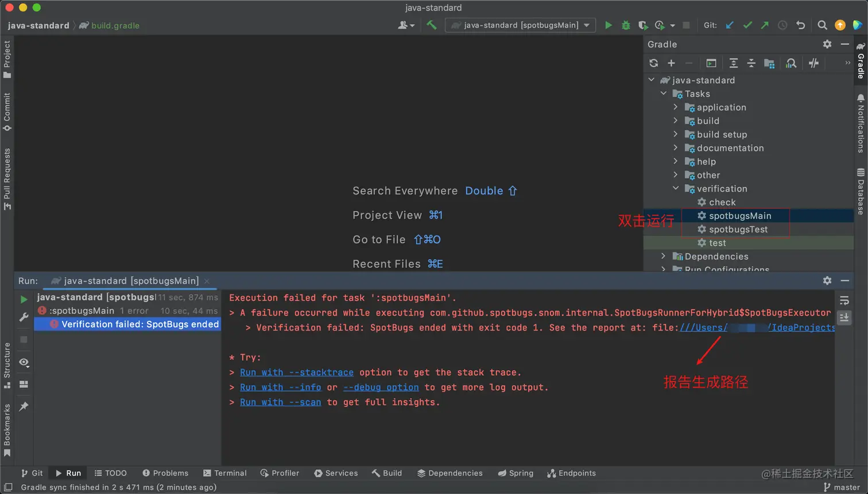Select :spotbugsMain 1 error row in Run tree
868x494 pixels.
(127, 310)
